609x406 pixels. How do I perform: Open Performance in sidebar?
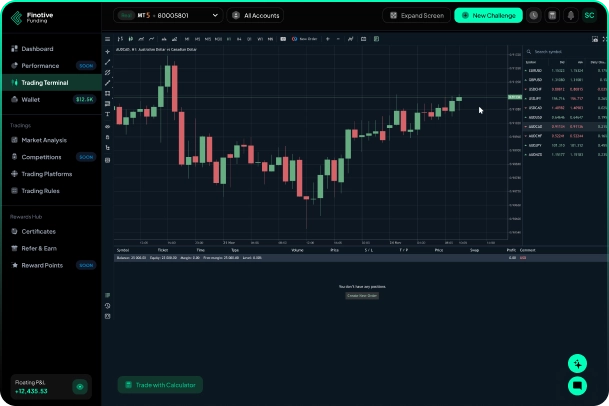click(52, 66)
